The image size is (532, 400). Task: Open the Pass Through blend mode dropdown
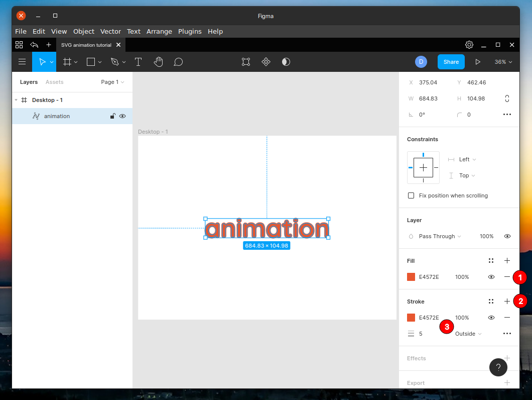click(439, 236)
